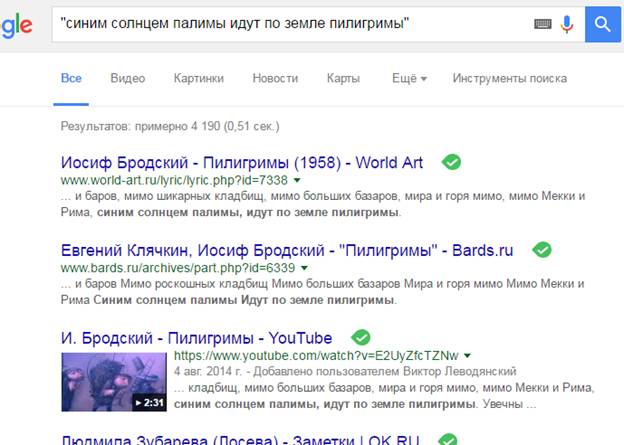The height and width of the screenshot is (445, 624).
Task: Click the on-screen keyboard icon
Action: click(543, 23)
